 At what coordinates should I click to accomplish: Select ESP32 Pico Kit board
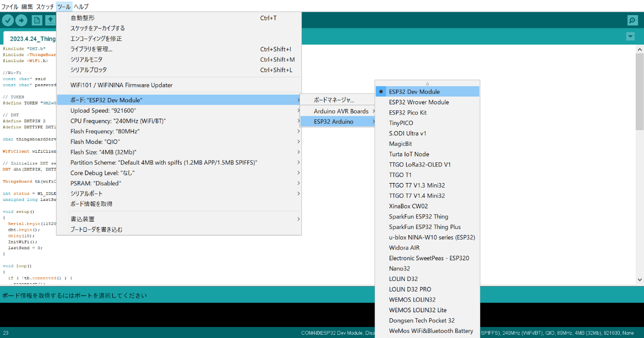click(428, 113)
